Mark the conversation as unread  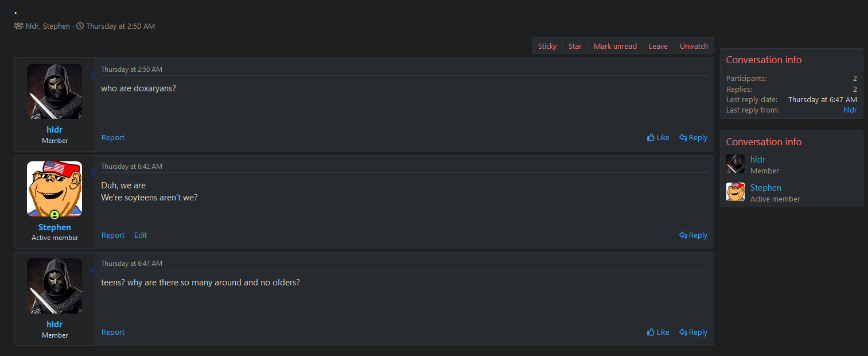coord(615,46)
